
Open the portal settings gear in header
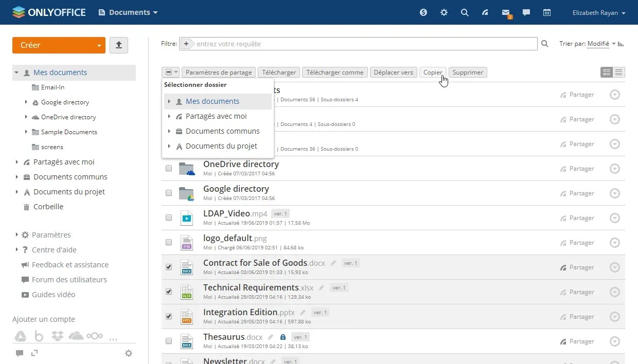coord(444,13)
